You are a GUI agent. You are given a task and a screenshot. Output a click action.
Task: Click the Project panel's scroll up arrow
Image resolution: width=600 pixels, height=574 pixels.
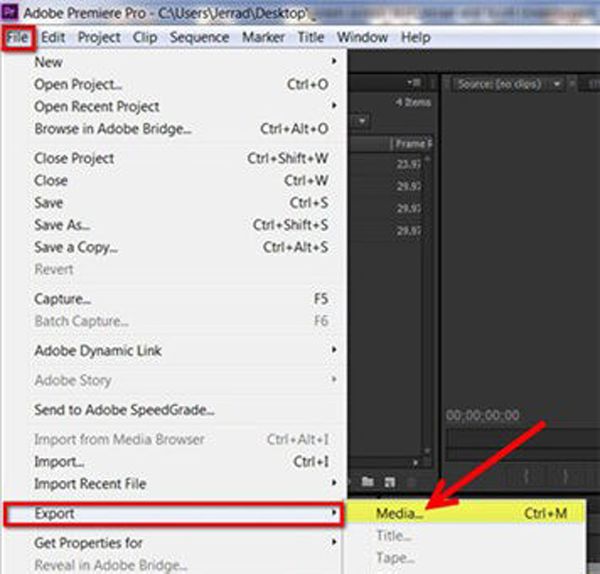pos(427,158)
